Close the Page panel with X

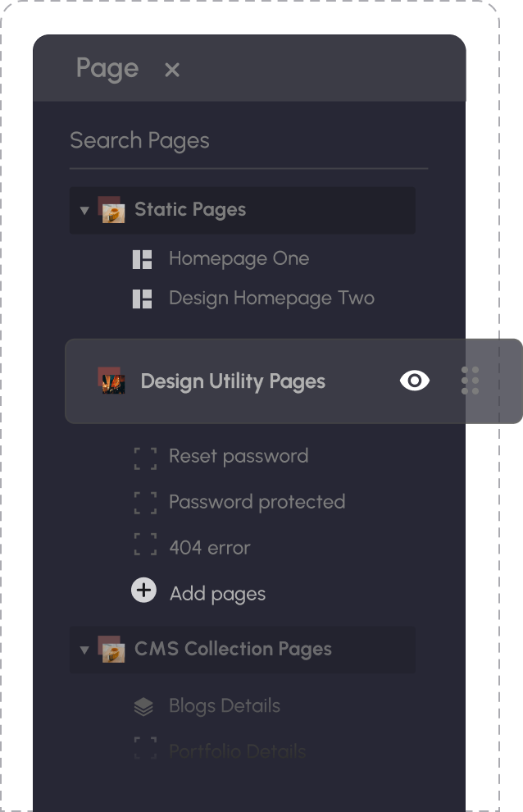pyautogui.click(x=172, y=70)
